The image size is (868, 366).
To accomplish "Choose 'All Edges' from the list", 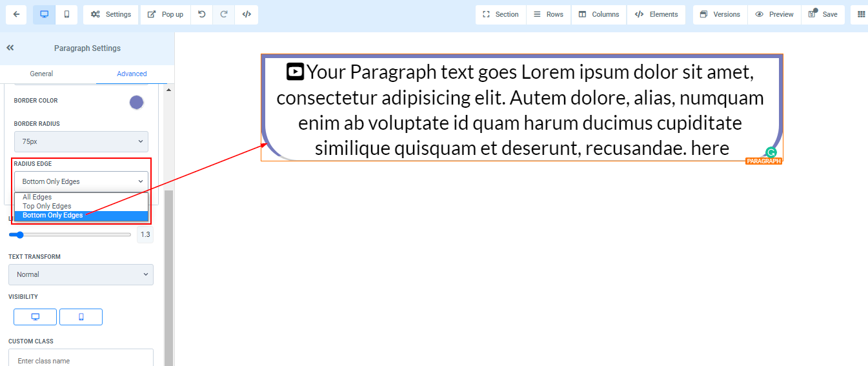I will (x=37, y=197).
